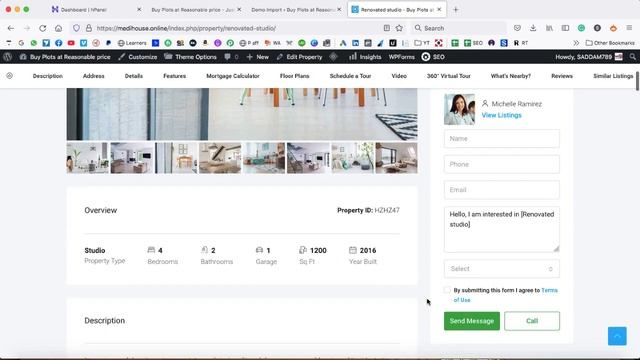
Task: Open the YouTube bookmark icon
Action: pyautogui.click(x=71, y=43)
